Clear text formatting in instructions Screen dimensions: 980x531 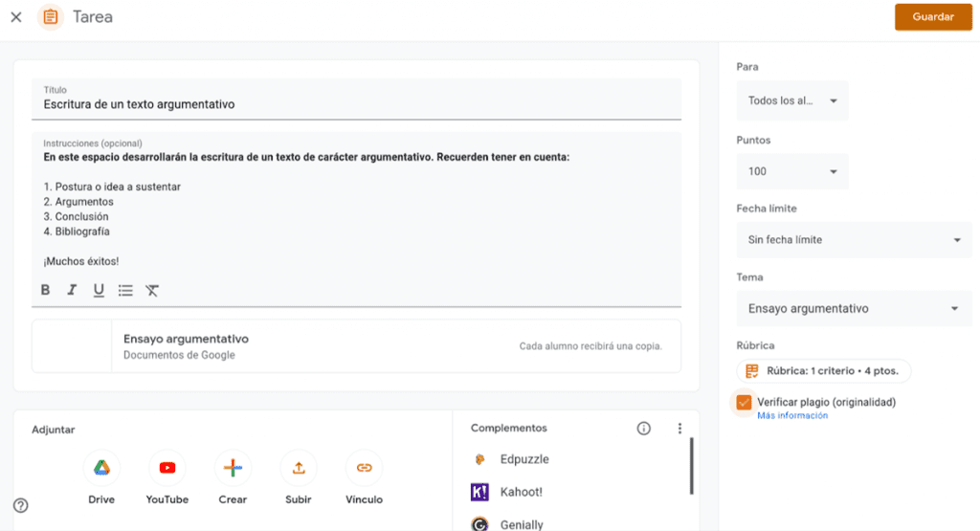pos(152,290)
